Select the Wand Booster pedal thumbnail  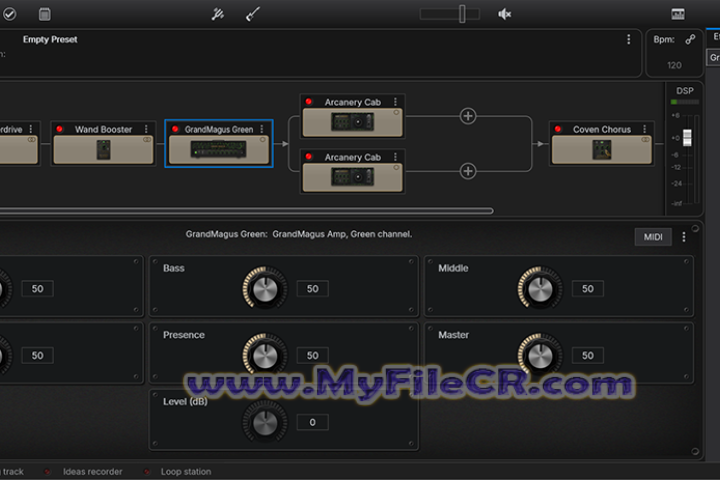(103, 150)
